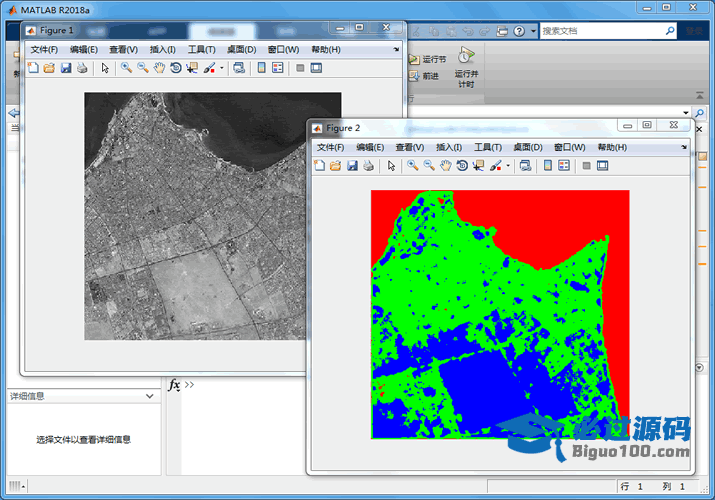Image resolution: width=715 pixels, height=500 pixels.
Task: Open Brush color dropdown arrow in Figure 1
Action: pyautogui.click(x=222, y=68)
